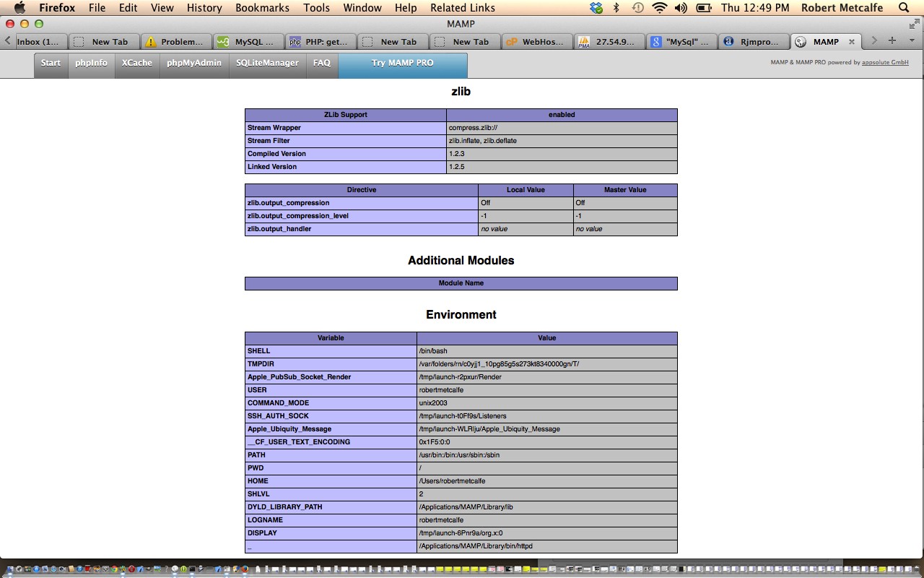Click the Start button in MAMP toolbar
The width and height of the screenshot is (924, 578).
click(51, 64)
